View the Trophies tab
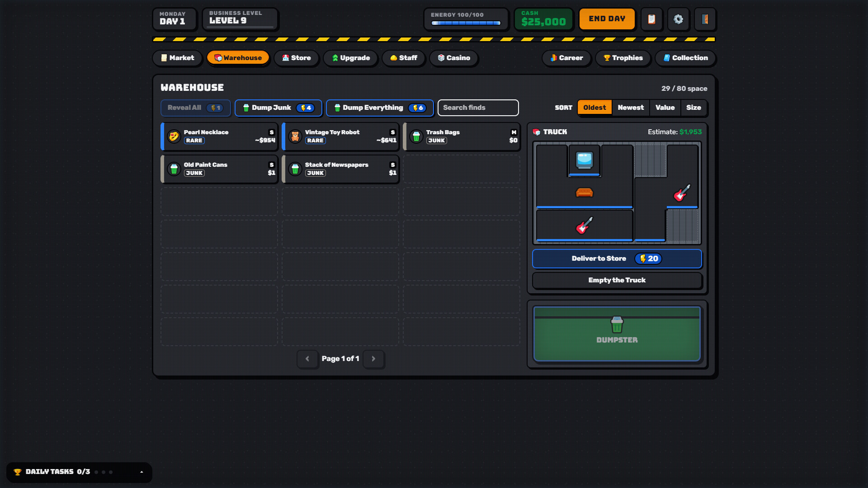 click(x=623, y=58)
